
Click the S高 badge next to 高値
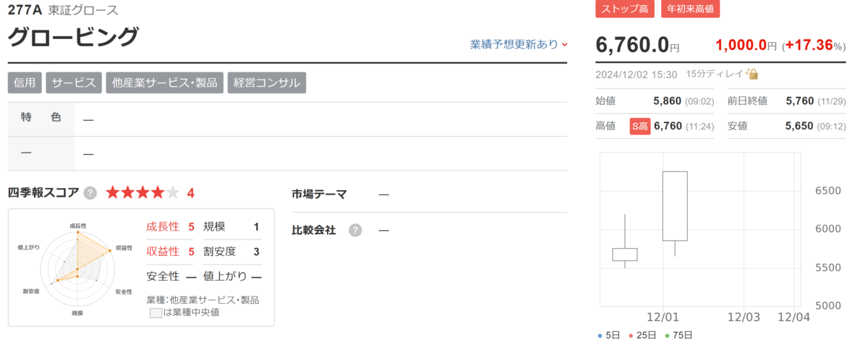point(640,126)
